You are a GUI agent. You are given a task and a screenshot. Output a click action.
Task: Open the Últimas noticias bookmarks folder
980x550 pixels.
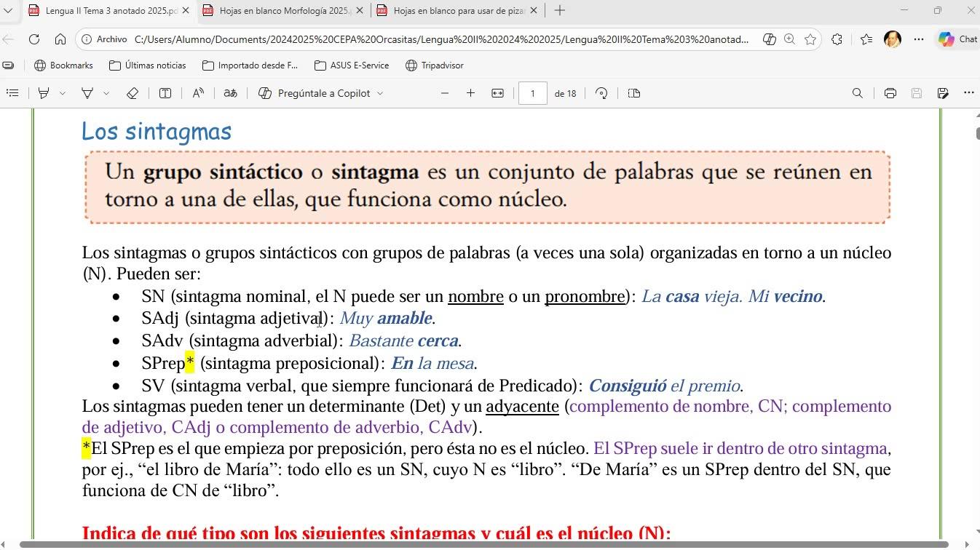coord(147,65)
